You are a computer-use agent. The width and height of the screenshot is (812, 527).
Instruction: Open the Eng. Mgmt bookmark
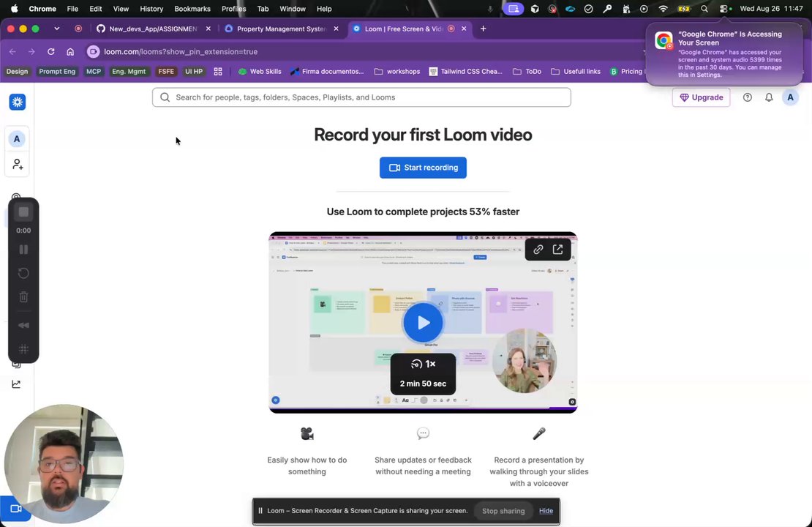129,72
